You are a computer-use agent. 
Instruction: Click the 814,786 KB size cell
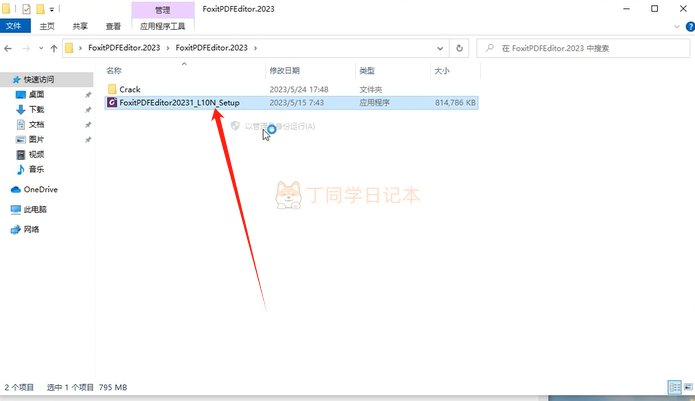(x=455, y=102)
